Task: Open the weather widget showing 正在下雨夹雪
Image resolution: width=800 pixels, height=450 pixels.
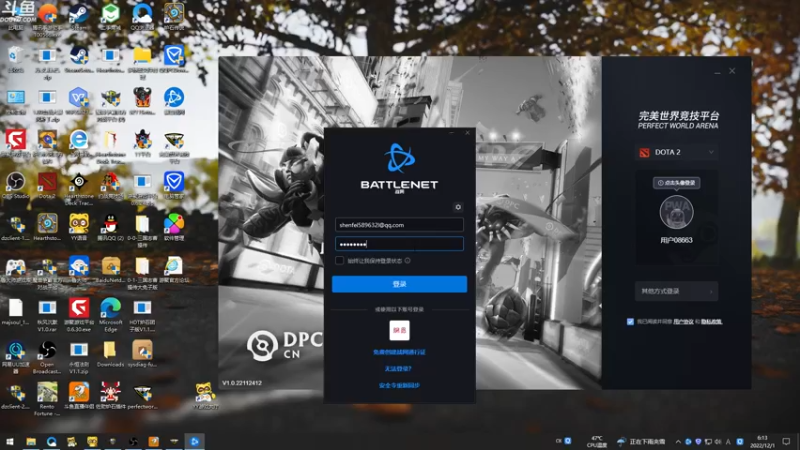Action: click(641, 441)
